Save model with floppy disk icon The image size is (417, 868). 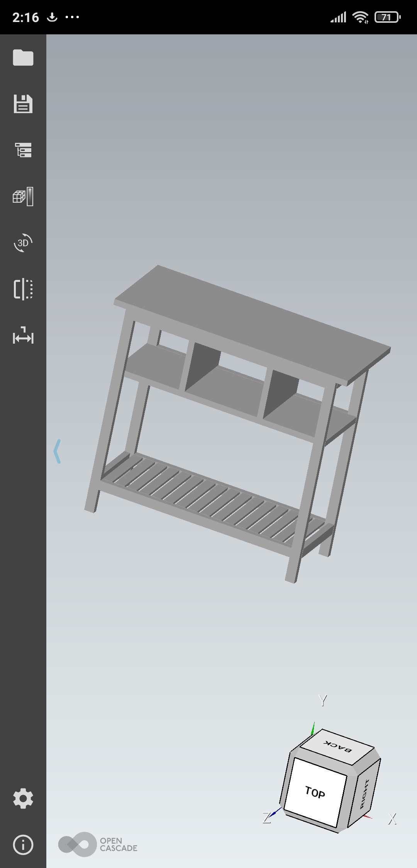[x=23, y=104]
